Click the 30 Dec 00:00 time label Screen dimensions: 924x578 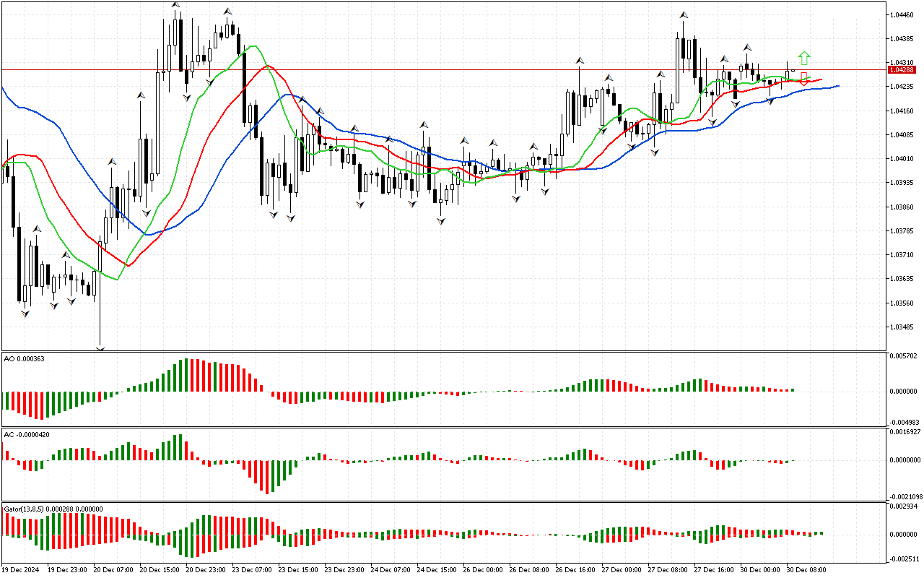761,569
